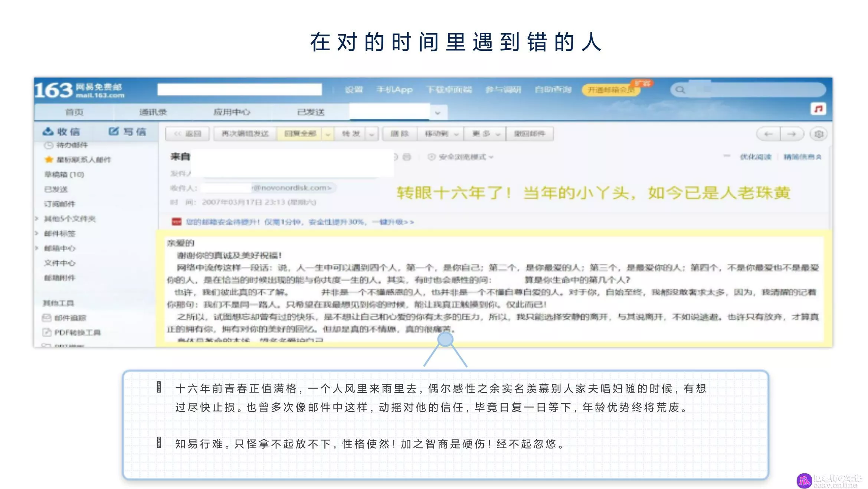Select the active blank email tab

389,112
